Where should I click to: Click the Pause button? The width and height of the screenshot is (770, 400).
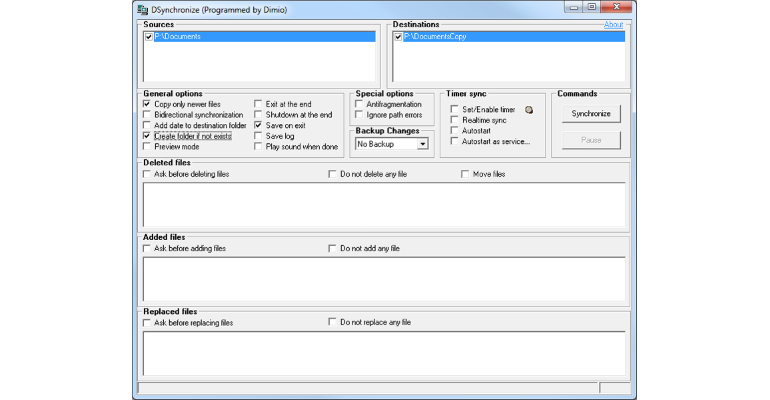[x=591, y=140]
